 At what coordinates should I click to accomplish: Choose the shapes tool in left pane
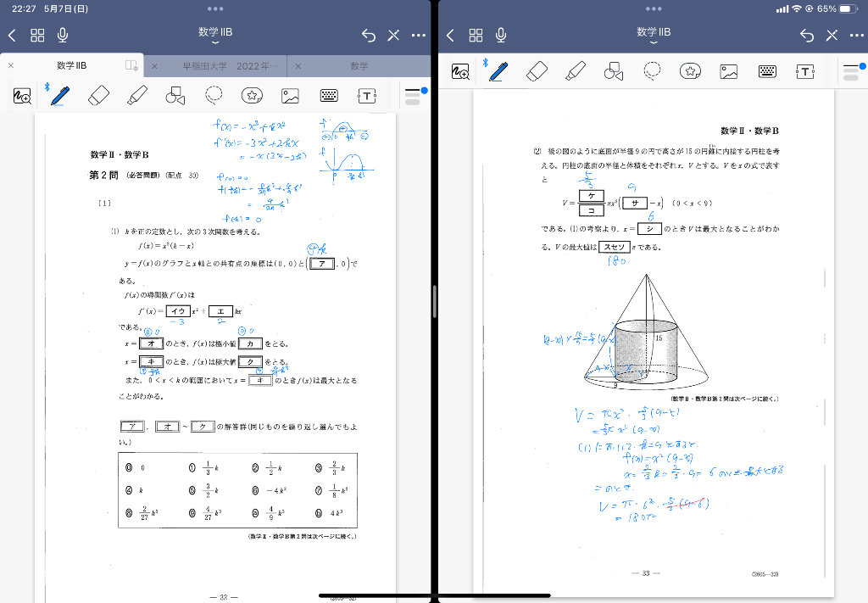tap(175, 96)
